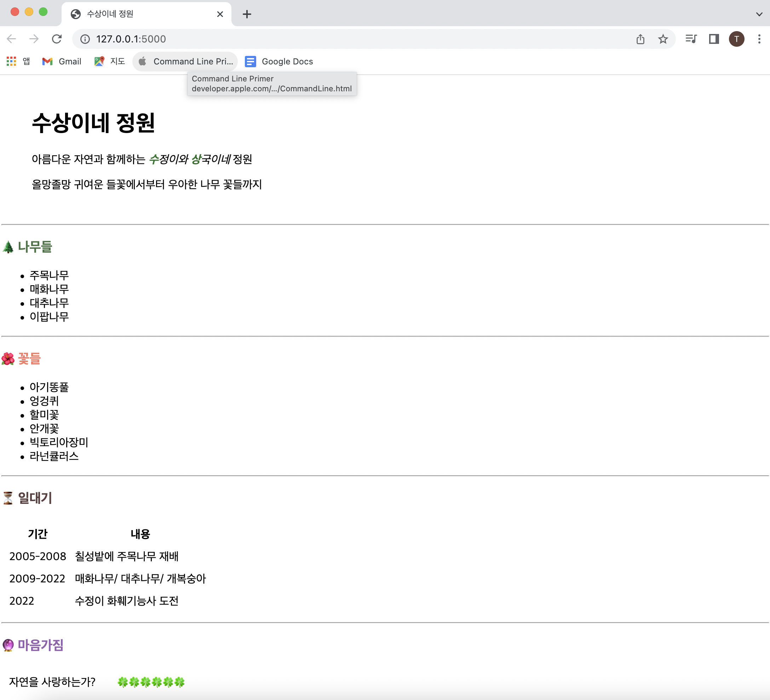Open the 지도 maps bookmark
Image resolution: width=770 pixels, height=700 pixels.
click(x=110, y=62)
